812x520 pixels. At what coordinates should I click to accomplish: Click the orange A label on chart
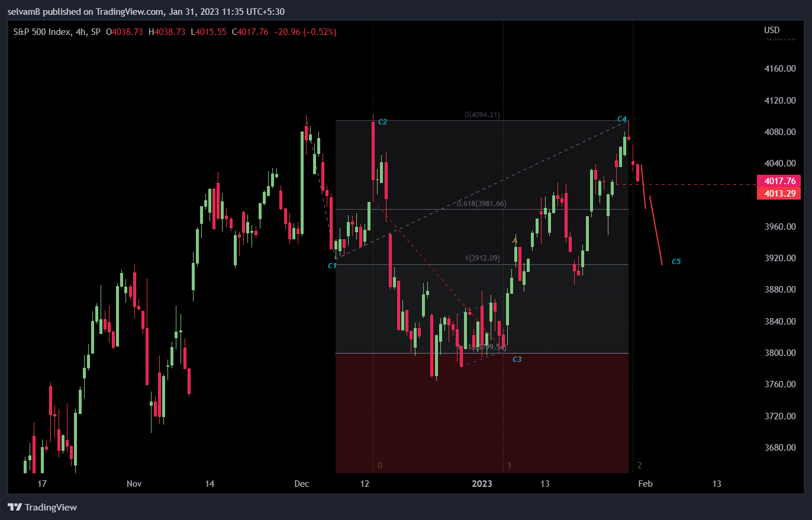tap(515, 240)
